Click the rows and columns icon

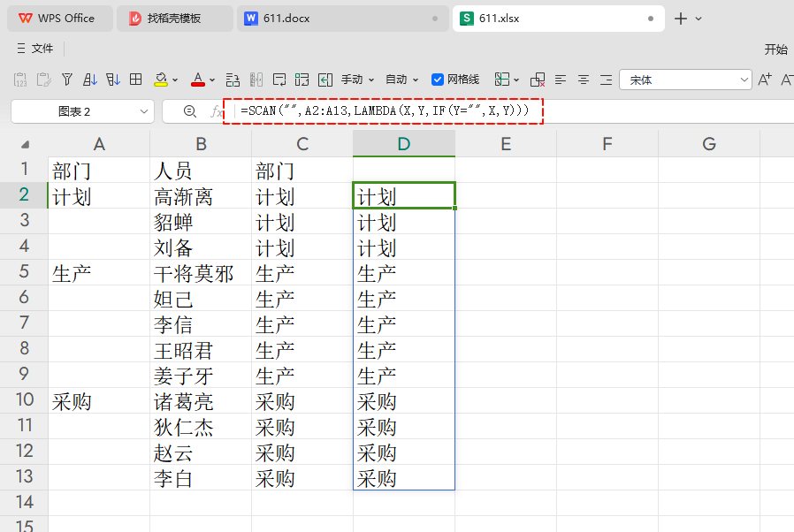(233, 80)
